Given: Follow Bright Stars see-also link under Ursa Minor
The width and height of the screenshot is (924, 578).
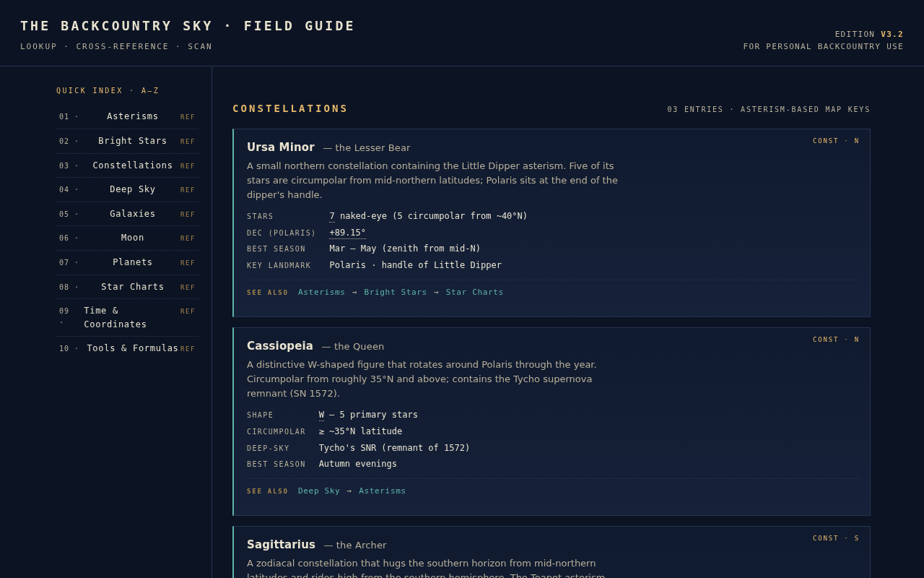Looking at the screenshot, I should 396,293.
